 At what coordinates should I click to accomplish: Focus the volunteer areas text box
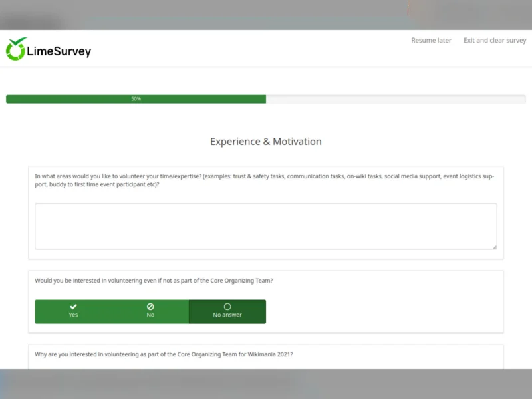pyautogui.click(x=266, y=227)
